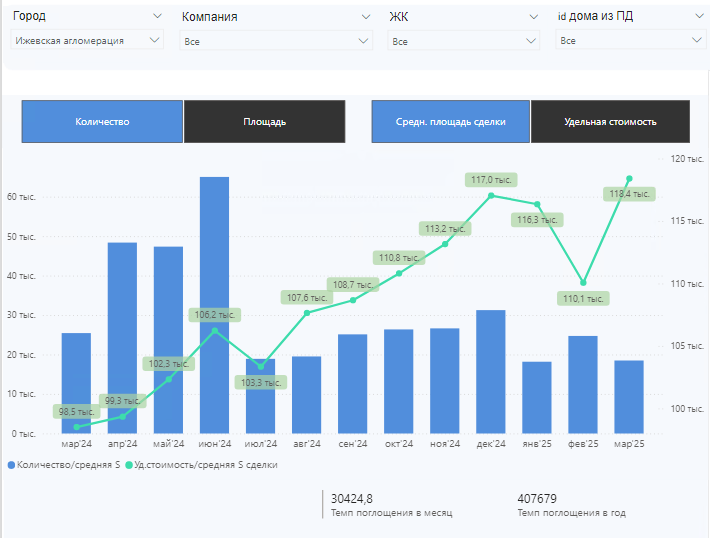Select the июн'24 tallest bar
The image size is (710, 538).
coord(215,305)
